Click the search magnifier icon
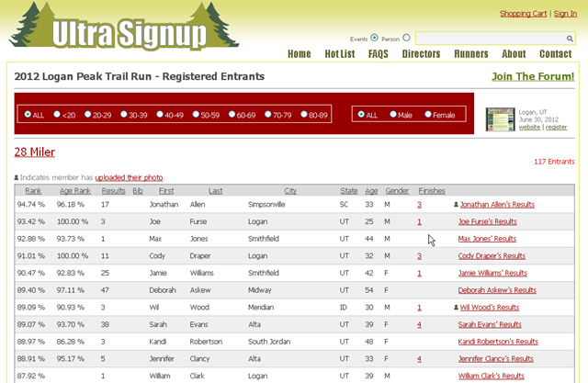This screenshot has height=383, width=588. click(x=570, y=39)
